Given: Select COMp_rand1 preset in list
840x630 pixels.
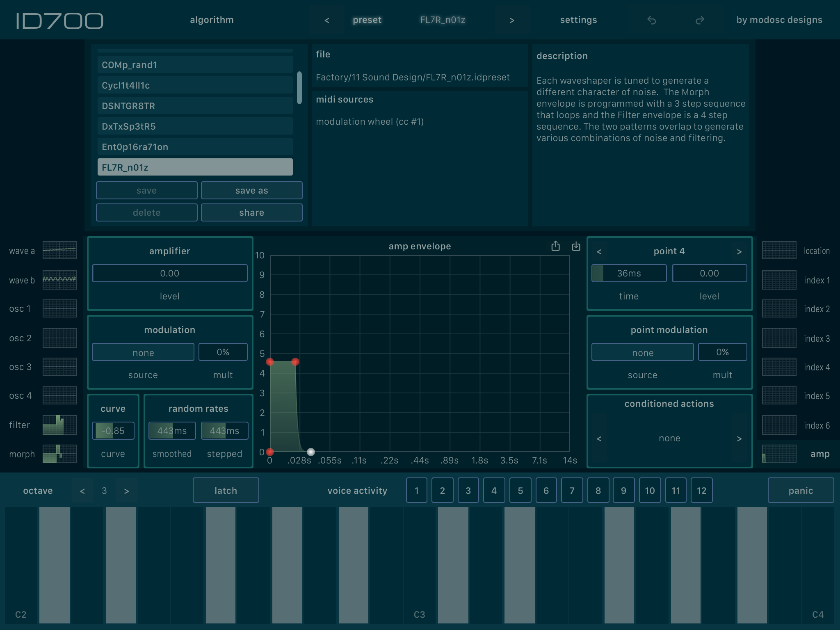Looking at the screenshot, I should point(195,65).
